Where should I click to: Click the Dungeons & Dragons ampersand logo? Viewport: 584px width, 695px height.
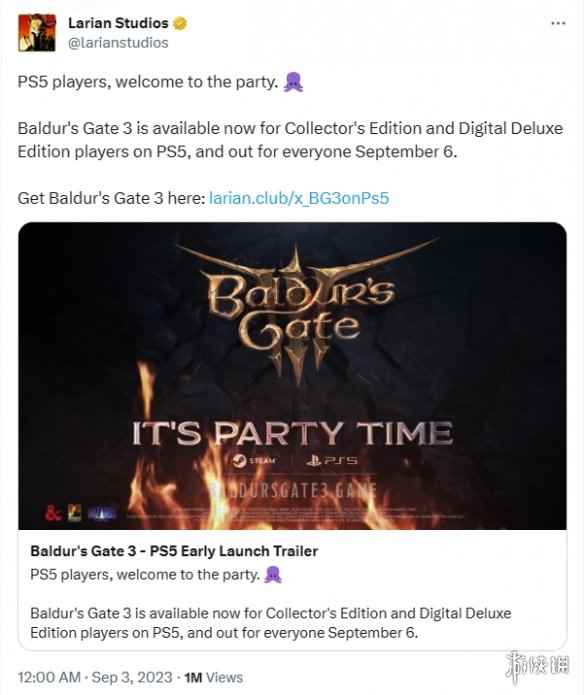53,513
